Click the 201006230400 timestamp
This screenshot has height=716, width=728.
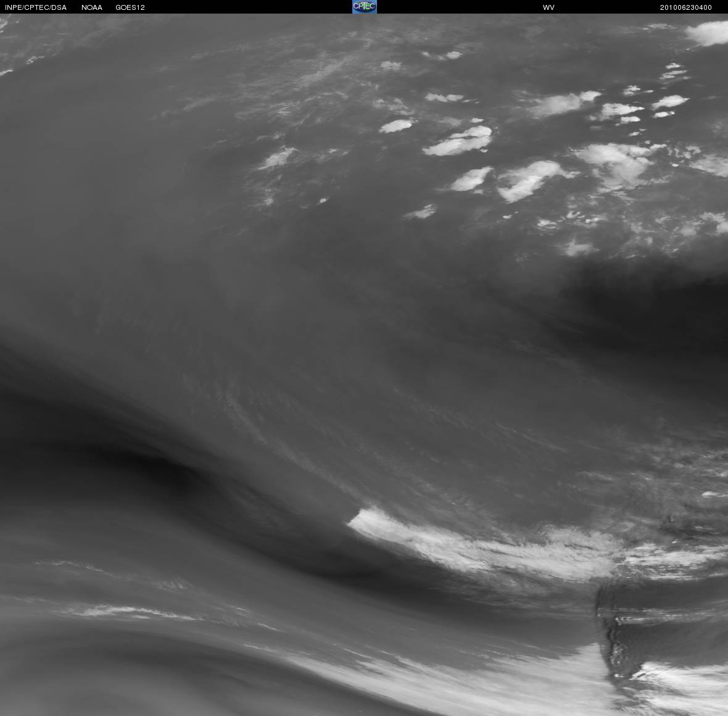[x=686, y=7]
